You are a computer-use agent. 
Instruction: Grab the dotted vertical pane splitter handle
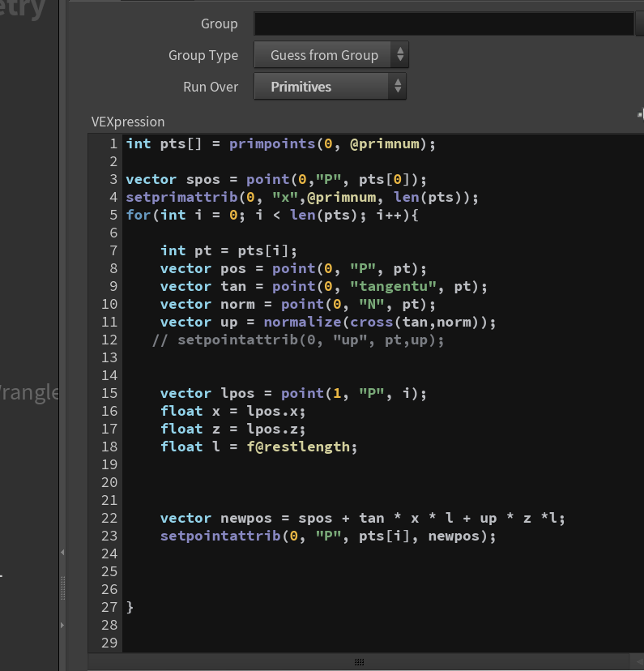point(63,588)
